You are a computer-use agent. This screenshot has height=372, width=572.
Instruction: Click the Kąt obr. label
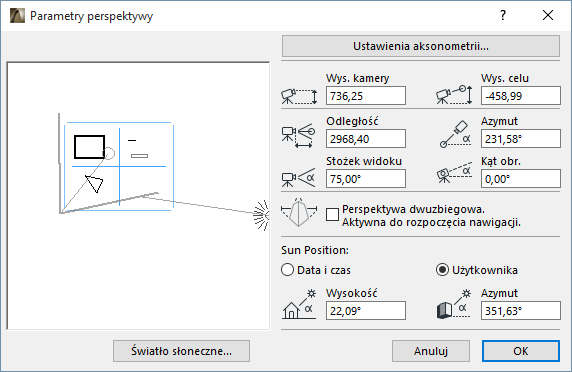pos(500,161)
